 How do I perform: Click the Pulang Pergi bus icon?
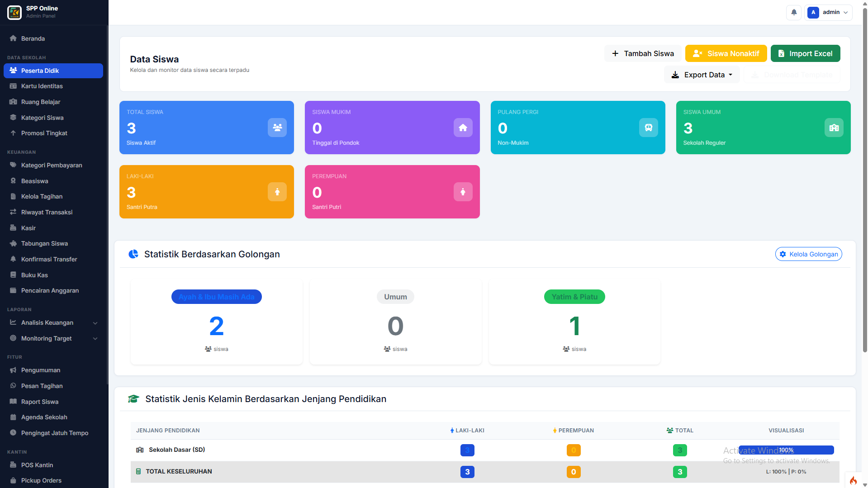pyautogui.click(x=649, y=128)
